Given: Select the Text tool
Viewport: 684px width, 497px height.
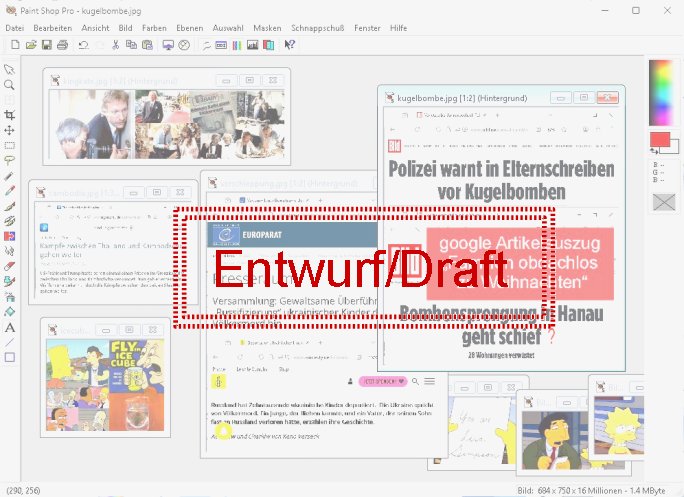Looking at the screenshot, I should (9, 327).
